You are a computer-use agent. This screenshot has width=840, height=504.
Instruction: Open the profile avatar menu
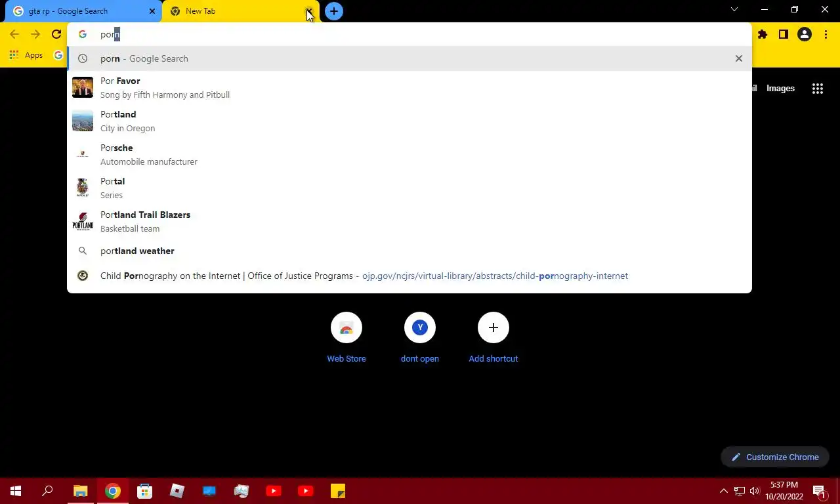coord(805,34)
